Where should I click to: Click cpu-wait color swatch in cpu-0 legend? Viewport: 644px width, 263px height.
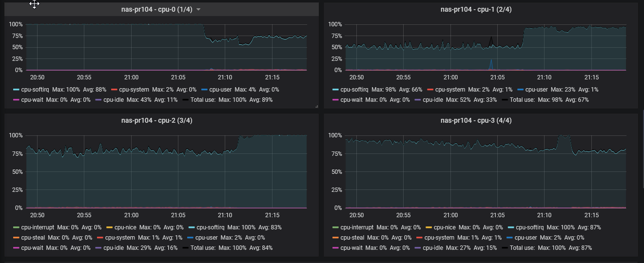pyautogui.click(x=17, y=100)
